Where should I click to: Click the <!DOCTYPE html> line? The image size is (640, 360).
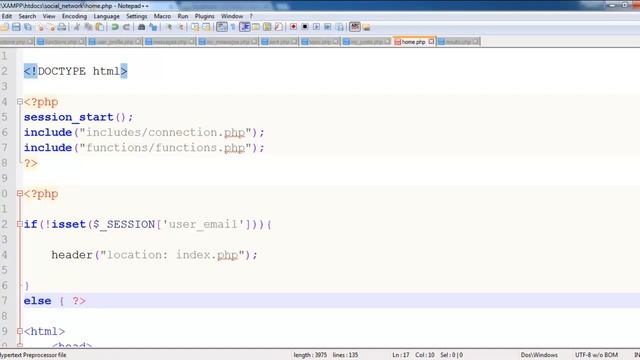click(x=76, y=71)
